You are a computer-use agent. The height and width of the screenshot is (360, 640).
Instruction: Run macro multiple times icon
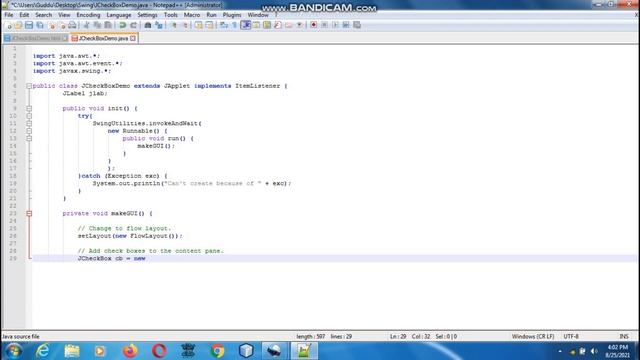(346, 25)
